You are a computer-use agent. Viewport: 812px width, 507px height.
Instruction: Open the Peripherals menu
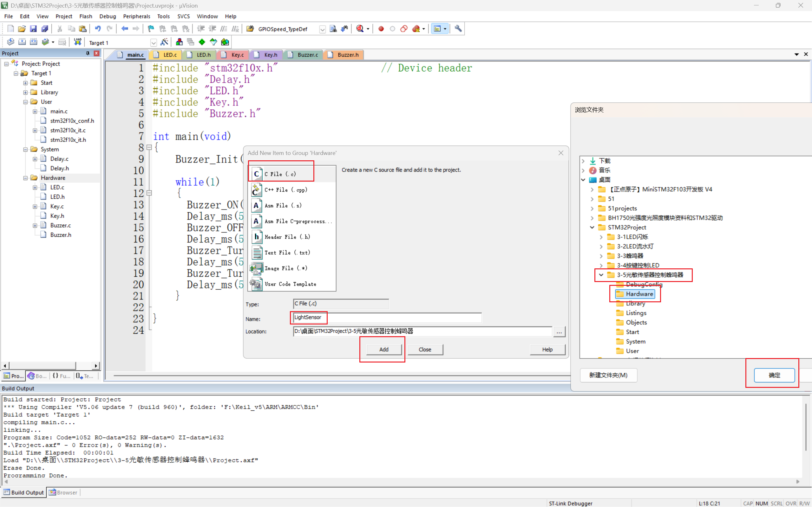[x=136, y=16]
